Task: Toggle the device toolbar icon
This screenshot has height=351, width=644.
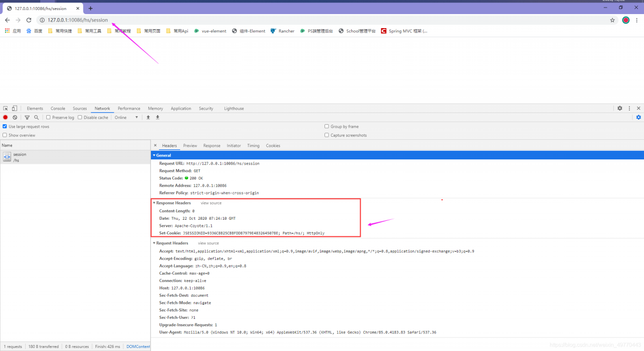Action: click(15, 108)
